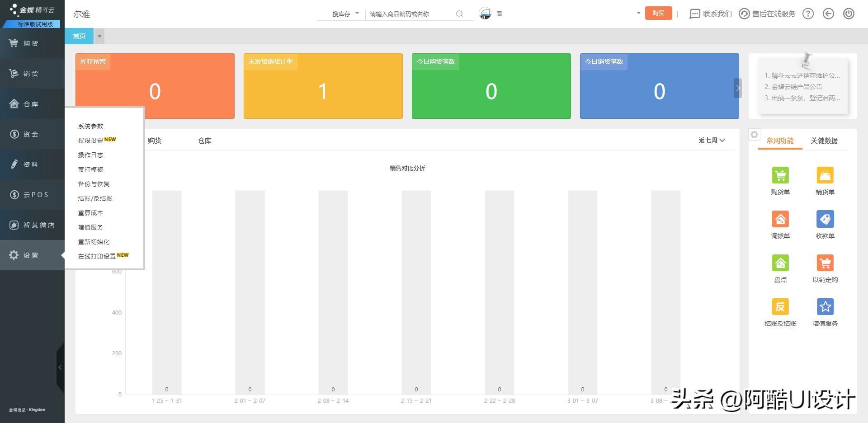Open the 资料 sidebar module
Viewport: 868px width, 423px height.
32,164
